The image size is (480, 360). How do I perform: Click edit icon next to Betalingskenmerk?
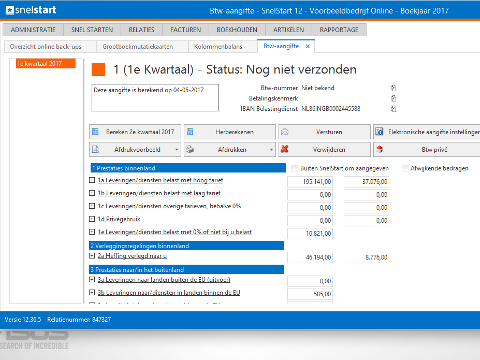click(x=393, y=98)
